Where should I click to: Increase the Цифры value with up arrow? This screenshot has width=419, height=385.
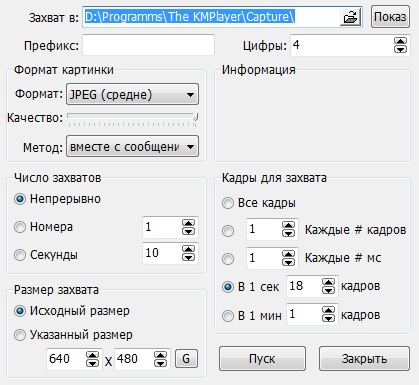tap(400, 41)
